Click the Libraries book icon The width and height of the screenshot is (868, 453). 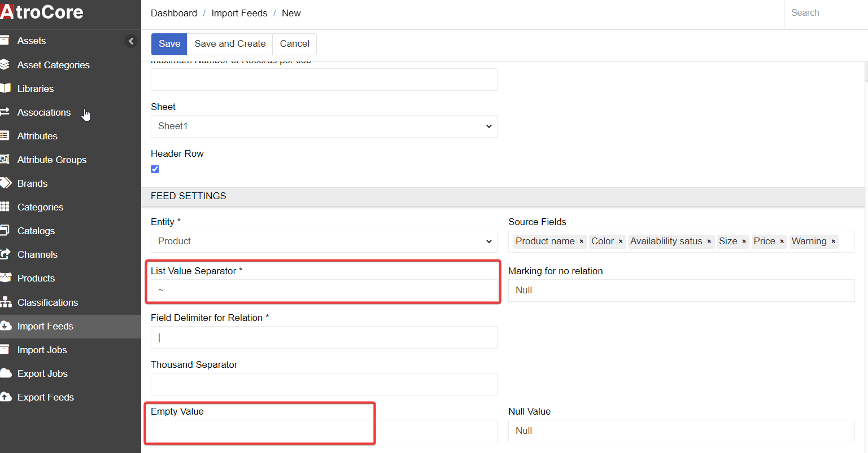tap(5, 89)
